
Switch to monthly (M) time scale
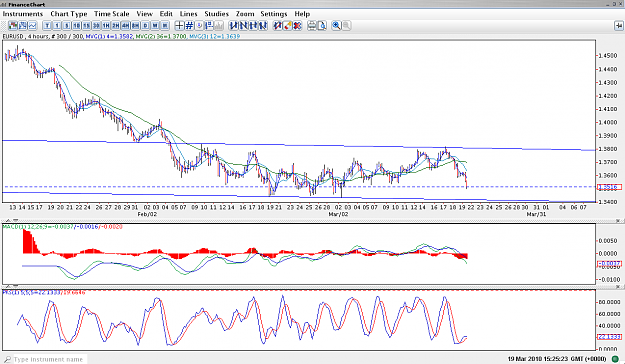[165, 26]
